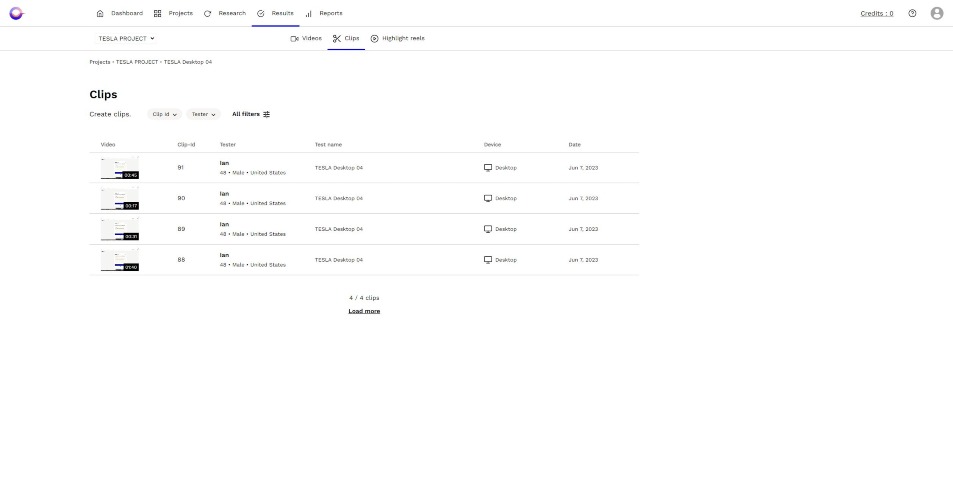The width and height of the screenshot is (953, 500).
Task: Switch to the Clips tab
Action: click(346, 38)
